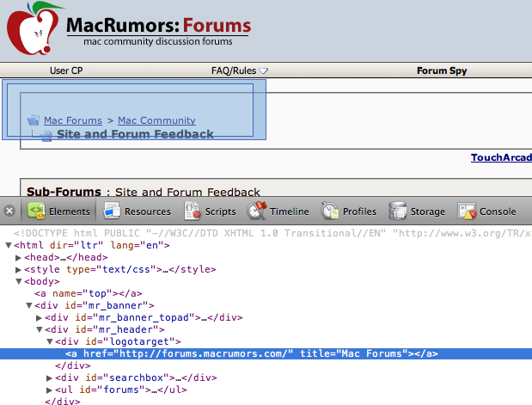Expand the div id="mr_banner_topad" node

[39, 318]
